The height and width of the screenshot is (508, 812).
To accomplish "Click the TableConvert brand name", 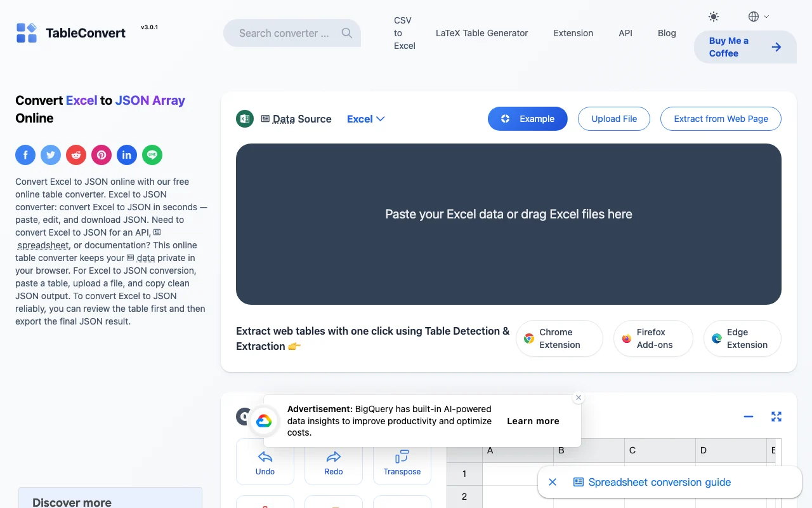I will [x=86, y=33].
